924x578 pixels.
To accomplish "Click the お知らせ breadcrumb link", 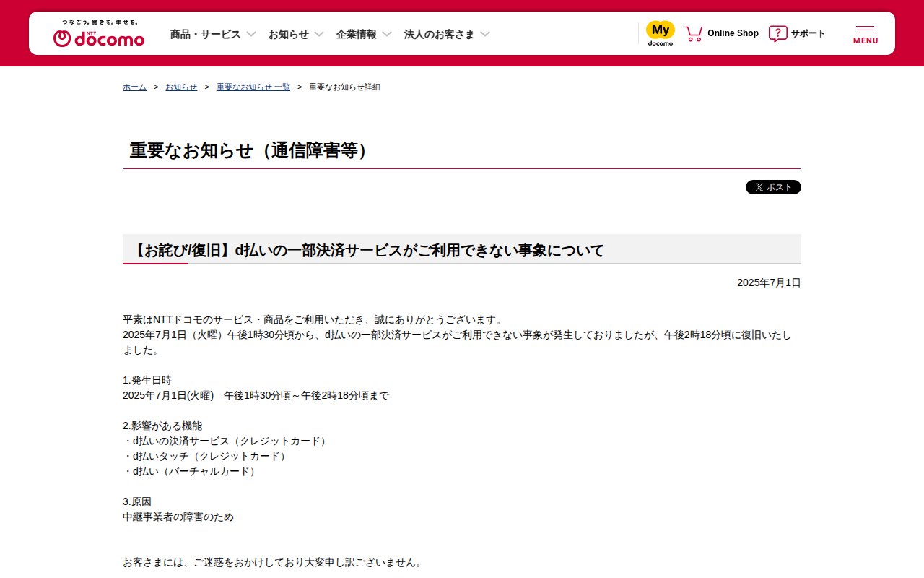I will [181, 87].
